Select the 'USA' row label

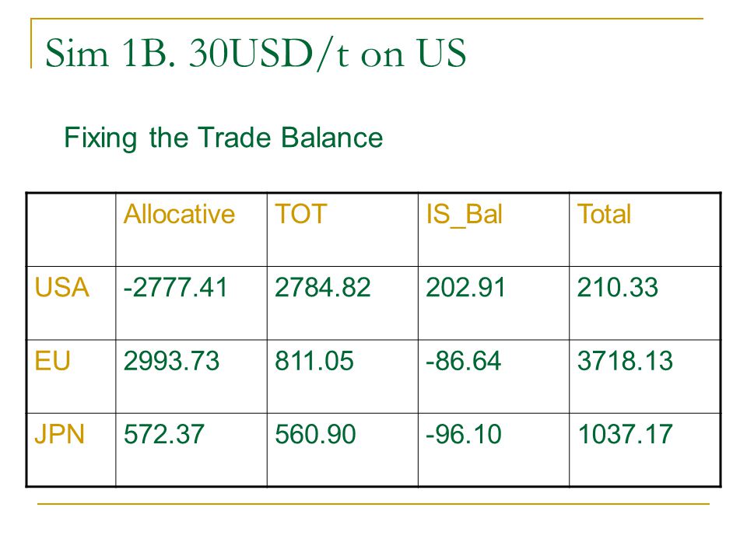click(x=62, y=288)
